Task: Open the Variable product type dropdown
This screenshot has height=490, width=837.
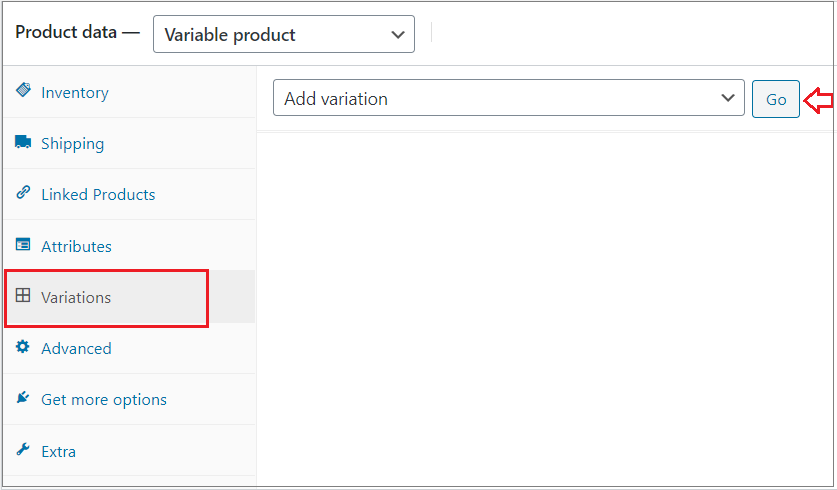Action: pos(283,34)
